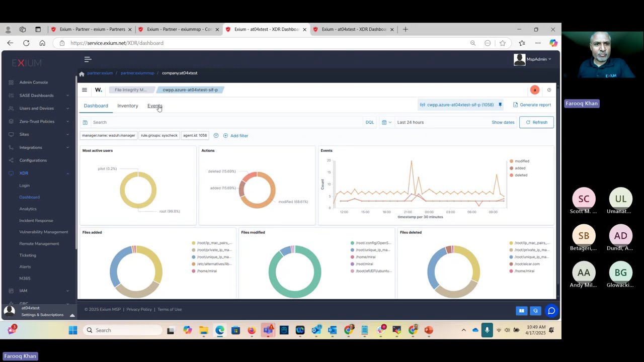644x362 pixels.
Task: Expand the IAM chevron
Action: (x=67, y=291)
